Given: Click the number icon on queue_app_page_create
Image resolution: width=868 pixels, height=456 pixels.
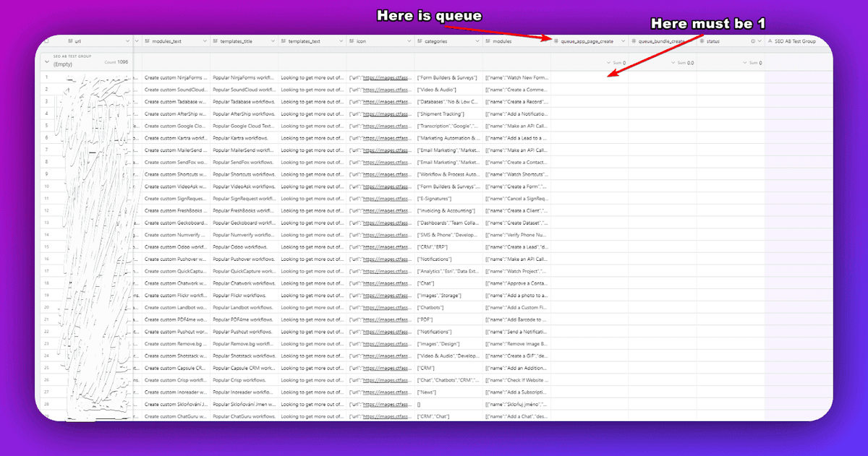Looking at the screenshot, I should pos(556,42).
